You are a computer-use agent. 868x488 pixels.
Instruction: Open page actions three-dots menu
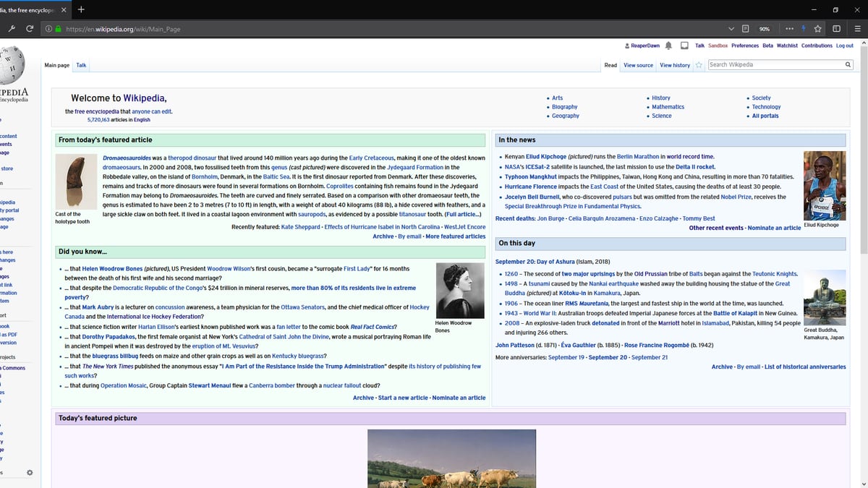789,29
